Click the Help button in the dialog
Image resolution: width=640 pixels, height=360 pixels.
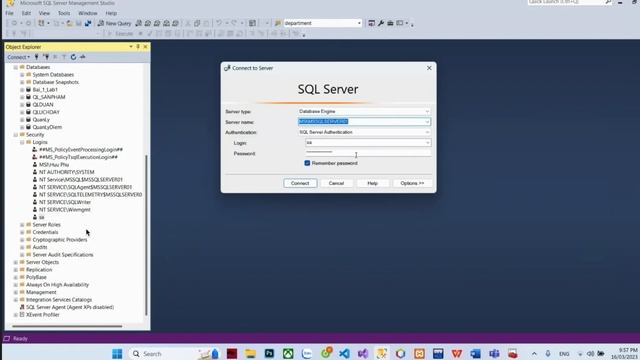point(373,183)
